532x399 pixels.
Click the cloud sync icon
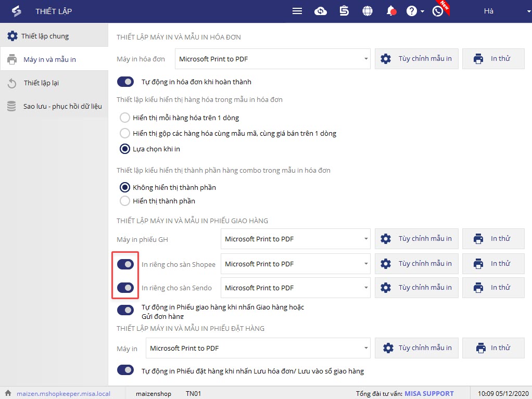320,11
